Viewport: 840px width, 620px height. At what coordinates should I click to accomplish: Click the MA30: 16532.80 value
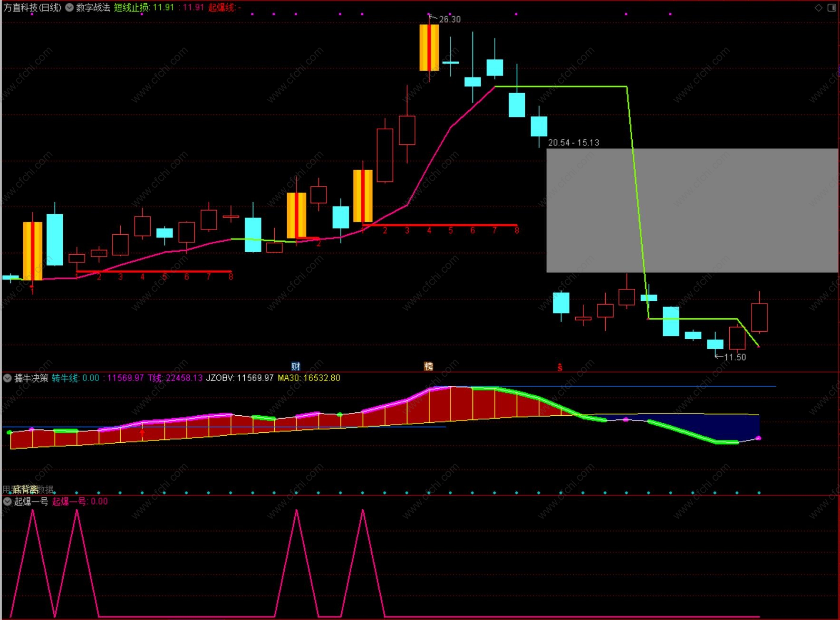pos(309,378)
